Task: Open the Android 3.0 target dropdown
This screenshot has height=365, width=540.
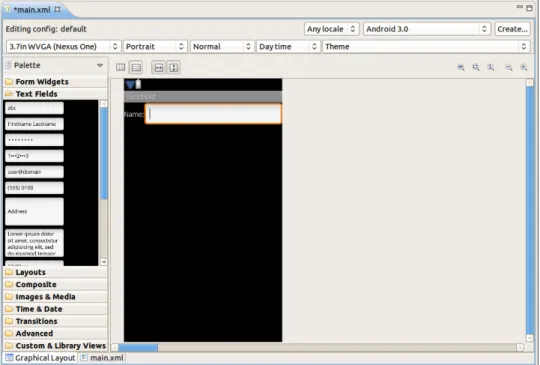Action: tap(426, 29)
